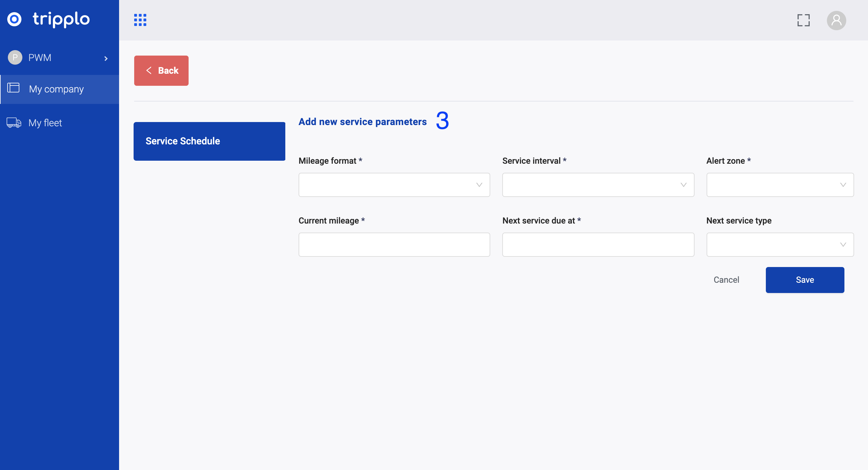Click the My company window icon

(14, 88)
